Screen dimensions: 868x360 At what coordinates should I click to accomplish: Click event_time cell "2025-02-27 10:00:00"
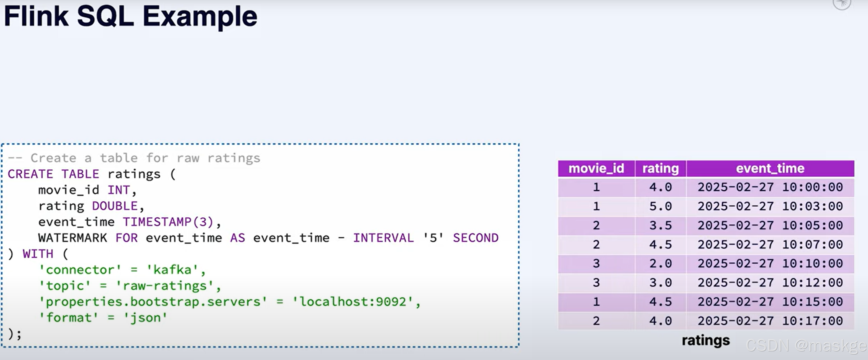pos(770,187)
